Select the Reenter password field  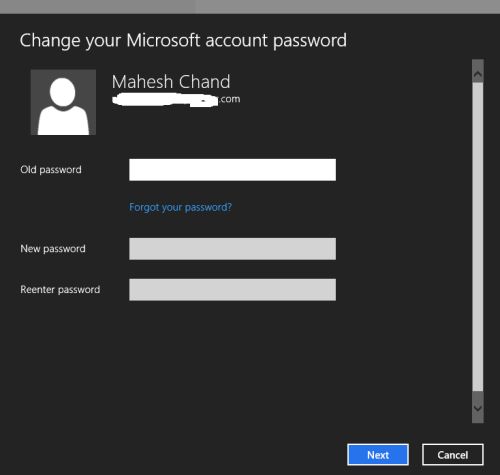(x=232, y=290)
